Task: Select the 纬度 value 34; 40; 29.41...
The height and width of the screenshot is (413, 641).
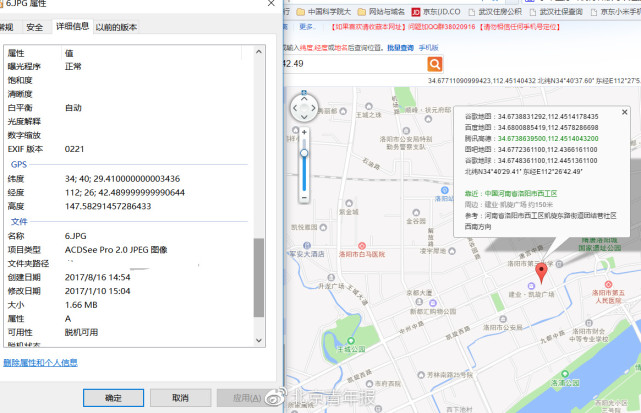Action: click(x=122, y=179)
